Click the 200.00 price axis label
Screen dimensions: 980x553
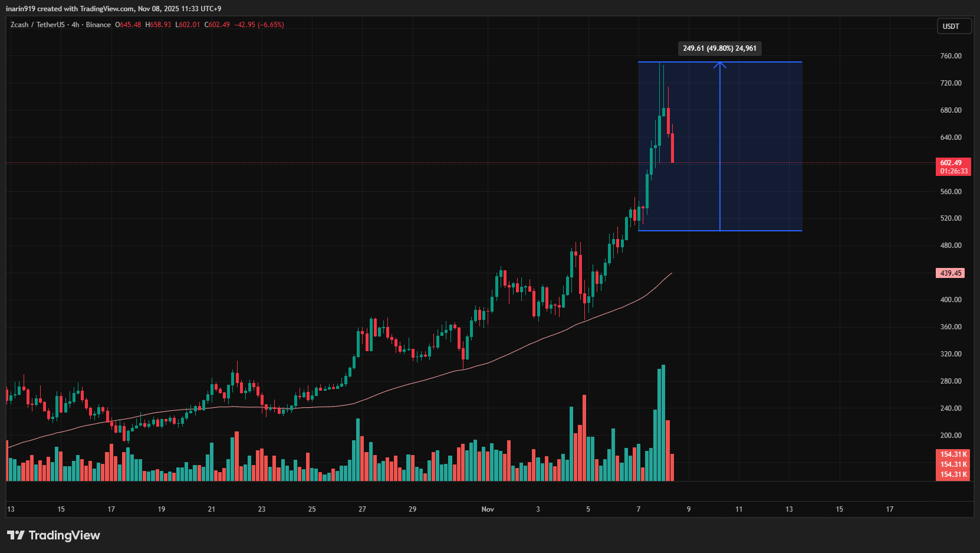point(951,436)
